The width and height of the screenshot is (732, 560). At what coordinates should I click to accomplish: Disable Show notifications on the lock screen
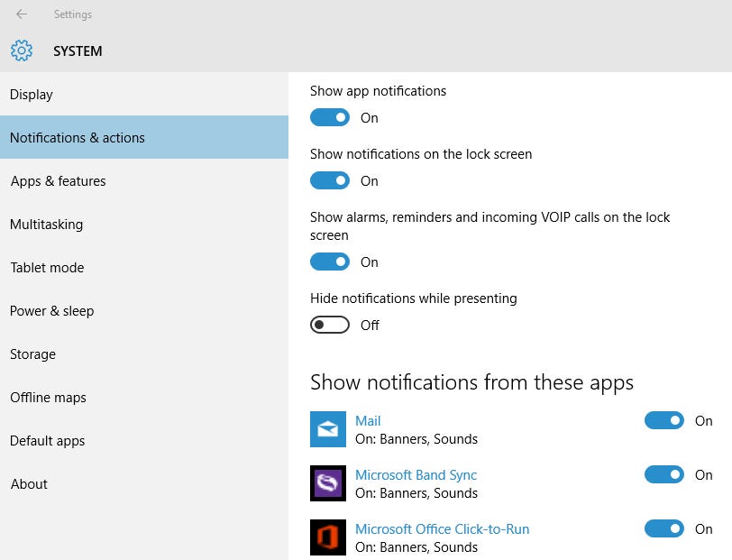[x=330, y=180]
